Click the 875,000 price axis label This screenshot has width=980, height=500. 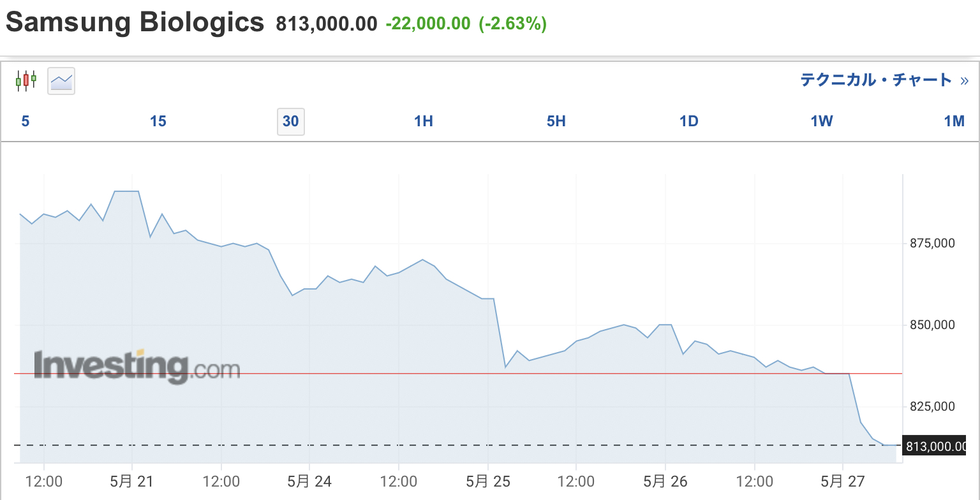tap(932, 243)
